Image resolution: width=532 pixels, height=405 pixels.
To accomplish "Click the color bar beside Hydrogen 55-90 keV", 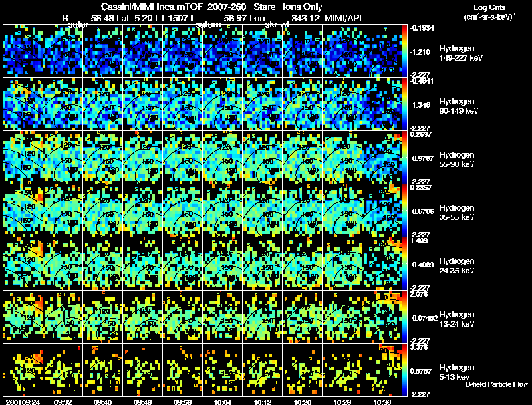I will coord(404,158).
